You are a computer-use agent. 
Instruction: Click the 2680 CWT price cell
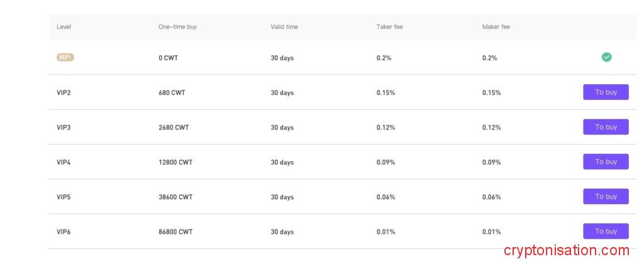coord(174,128)
